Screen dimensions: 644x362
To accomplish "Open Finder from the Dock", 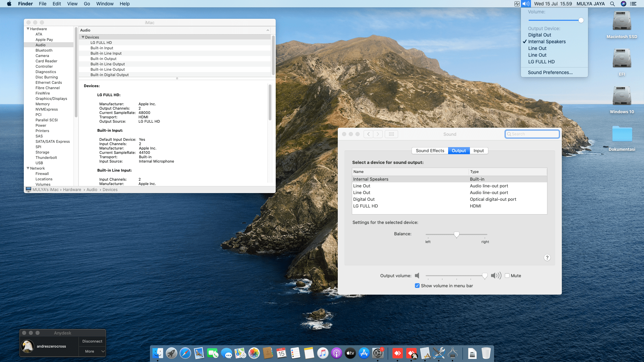I will pos(158,353).
